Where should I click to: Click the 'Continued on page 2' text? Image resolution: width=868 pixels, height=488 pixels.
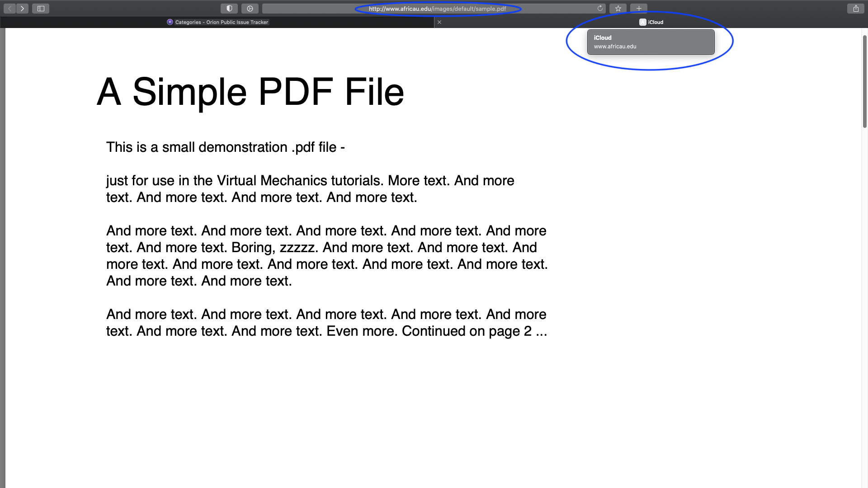(x=467, y=331)
